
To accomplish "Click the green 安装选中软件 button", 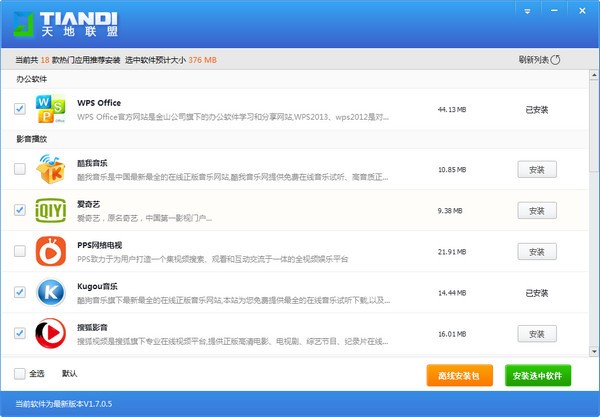I will [538, 375].
